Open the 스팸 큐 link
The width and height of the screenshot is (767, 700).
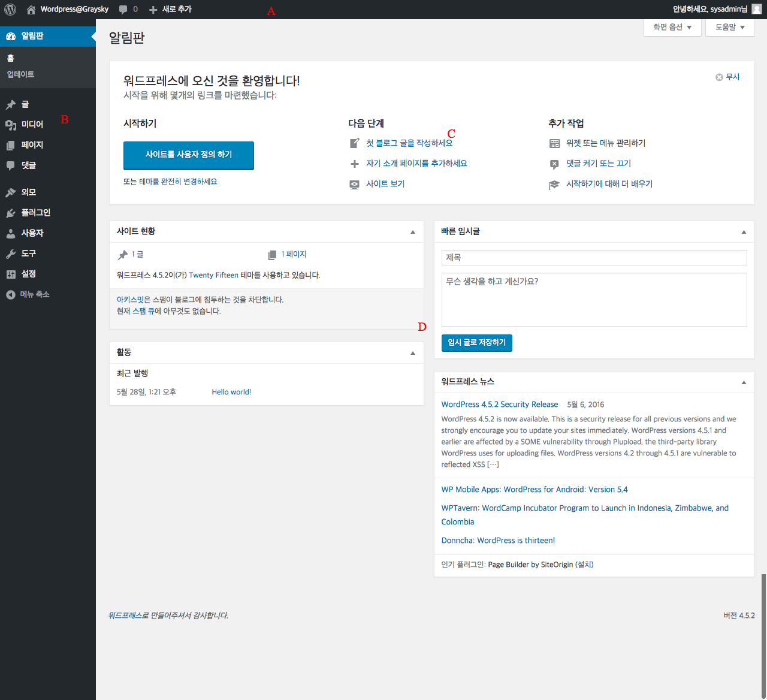[143, 311]
